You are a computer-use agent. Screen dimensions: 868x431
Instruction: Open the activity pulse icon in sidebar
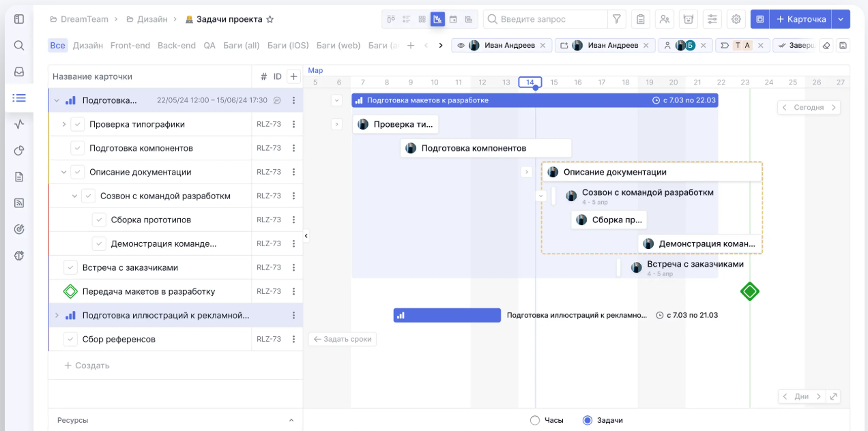pyautogui.click(x=19, y=124)
